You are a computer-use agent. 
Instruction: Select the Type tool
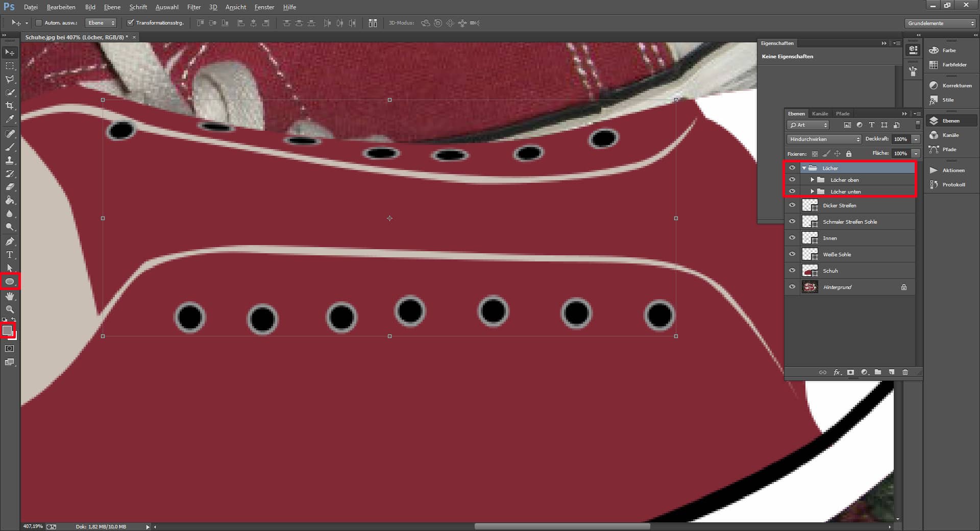pyautogui.click(x=10, y=255)
